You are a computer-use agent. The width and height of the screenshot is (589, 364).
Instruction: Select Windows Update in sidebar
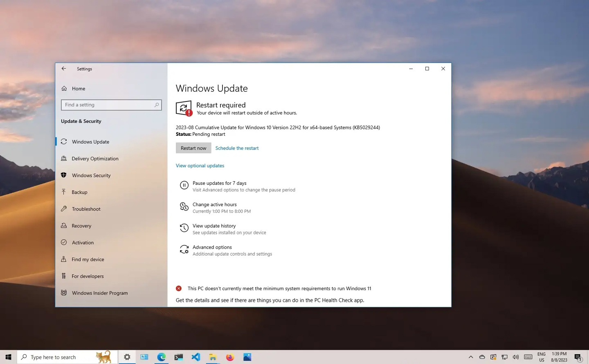[x=90, y=142]
